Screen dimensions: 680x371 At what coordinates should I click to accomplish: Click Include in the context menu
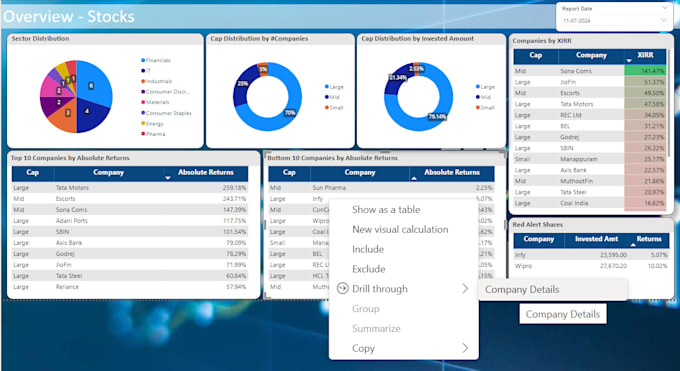point(368,249)
